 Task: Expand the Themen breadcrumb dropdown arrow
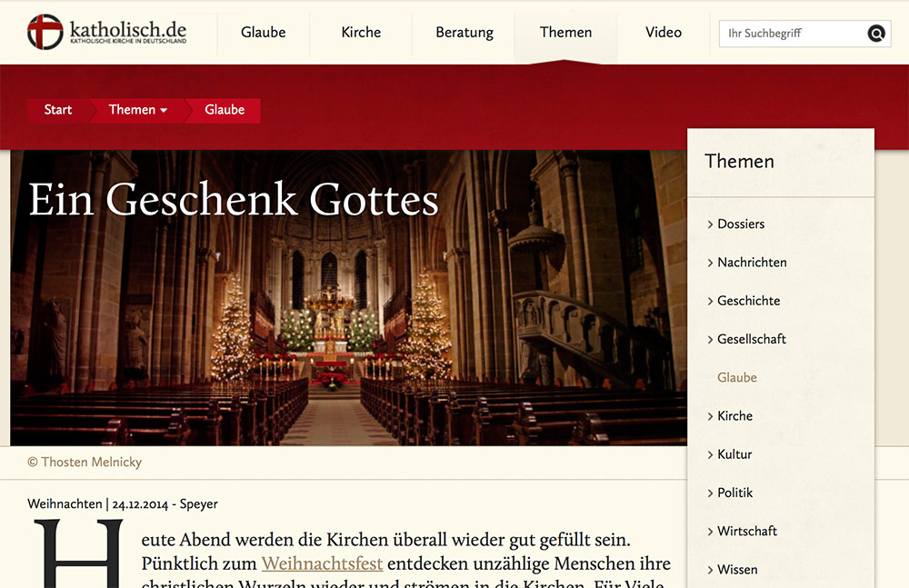point(164,110)
